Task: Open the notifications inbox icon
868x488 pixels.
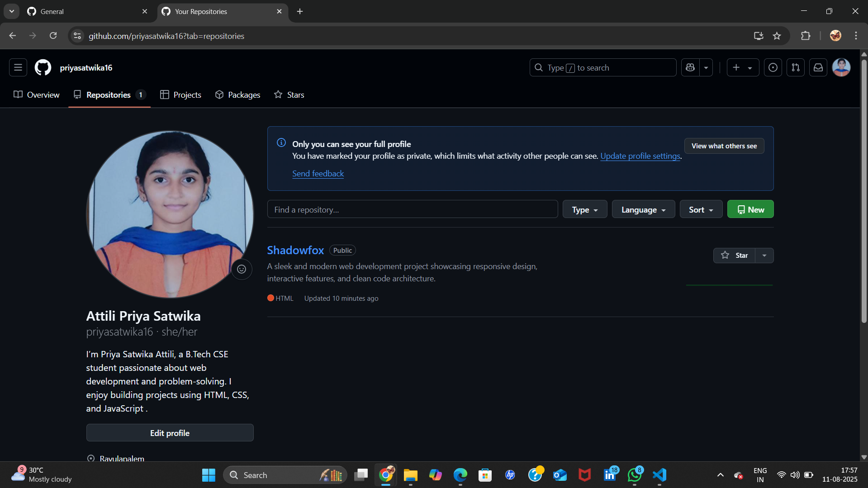Action: click(818, 67)
